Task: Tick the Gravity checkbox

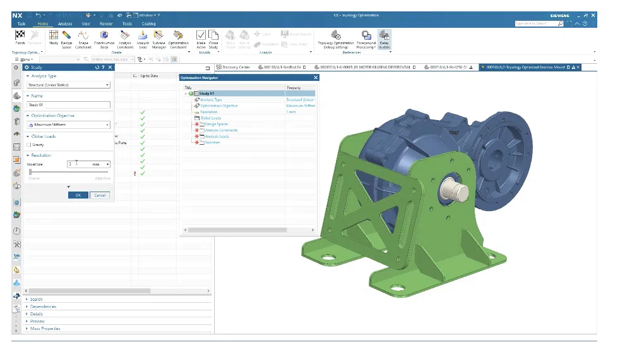Action: tap(29, 145)
